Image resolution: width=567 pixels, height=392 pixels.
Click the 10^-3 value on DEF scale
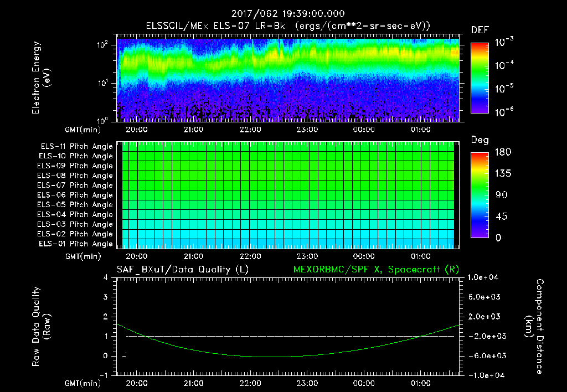[504, 42]
